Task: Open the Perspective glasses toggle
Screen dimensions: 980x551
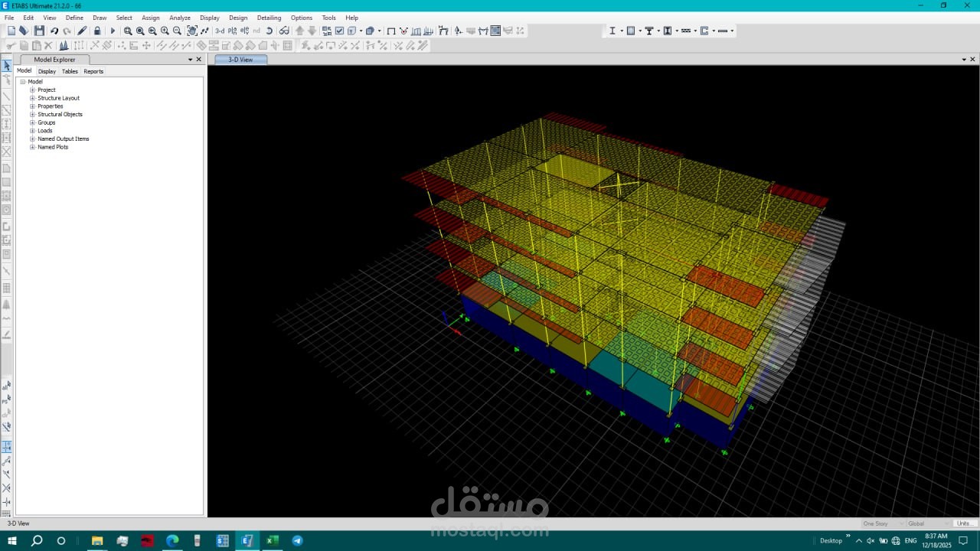Action: click(284, 31)
